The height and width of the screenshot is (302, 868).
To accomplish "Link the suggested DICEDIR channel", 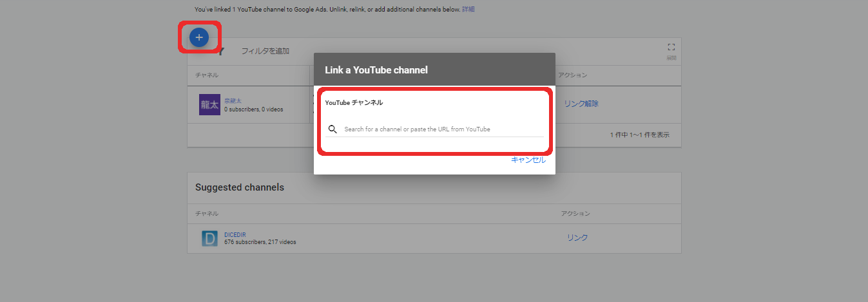I will [577, 238].
